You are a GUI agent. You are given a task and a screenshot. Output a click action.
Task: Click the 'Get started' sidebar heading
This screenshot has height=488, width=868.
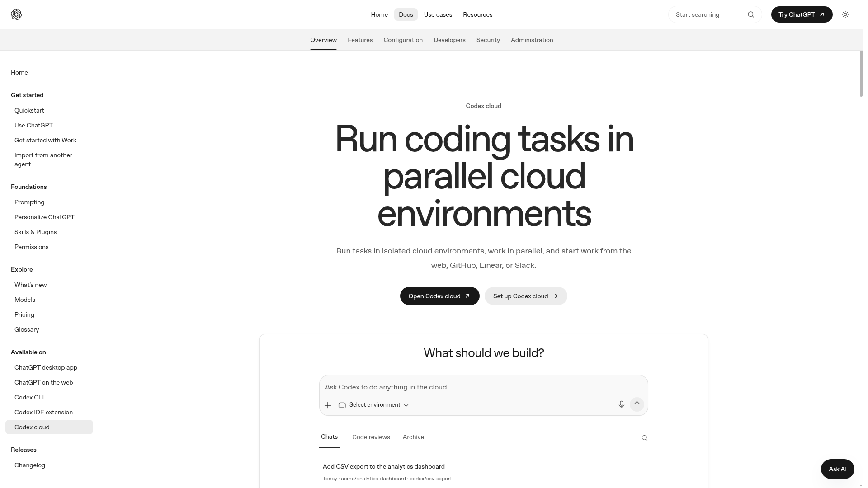pyautogui.click(x=27, y=95)
